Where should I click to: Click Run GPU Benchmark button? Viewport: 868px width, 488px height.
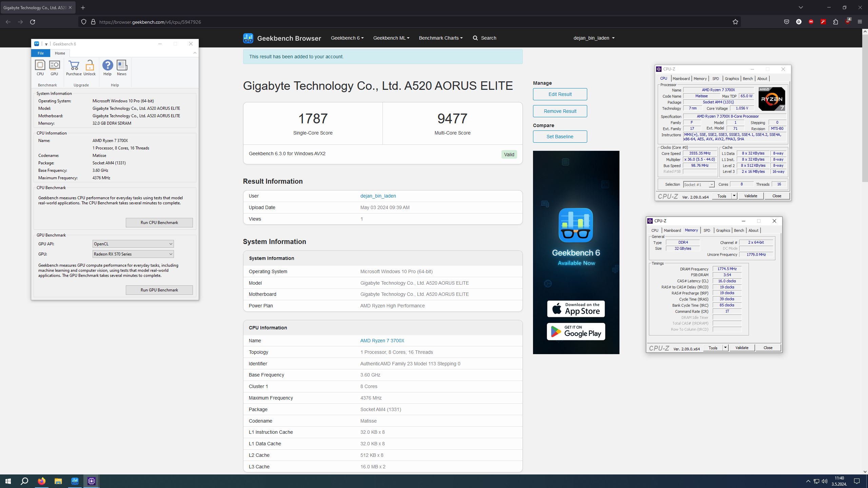click(159, 290)
